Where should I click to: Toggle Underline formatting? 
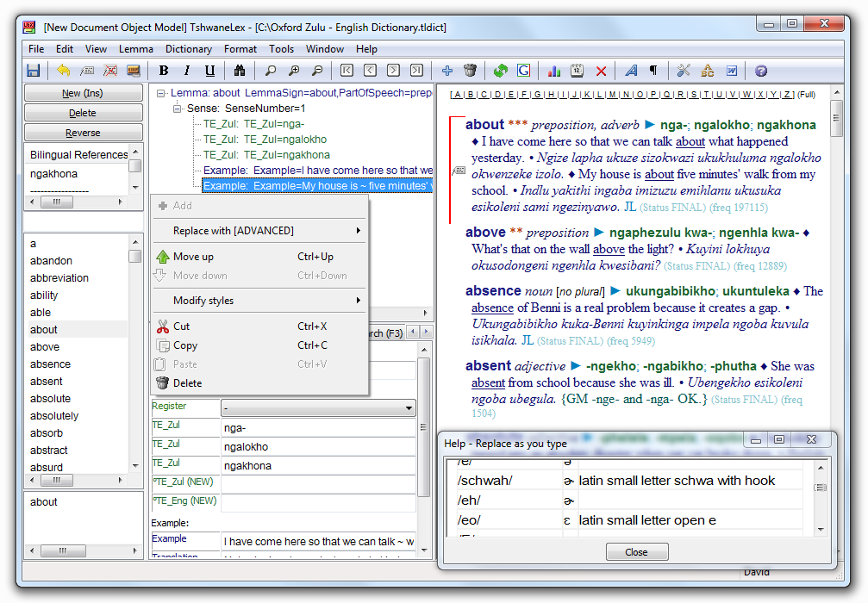click(x=209, y=71)
